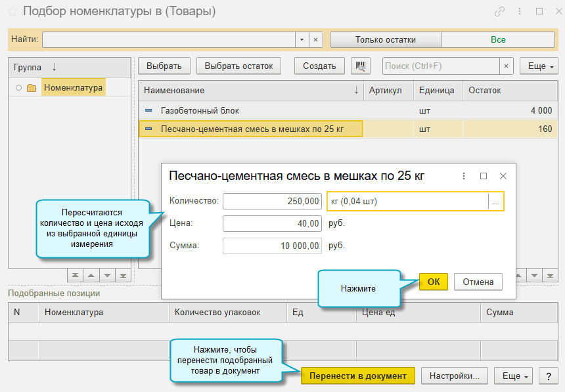Open the Еще menu above the list
This screenshot has width=565, height=392.
(x=539, y=66)
